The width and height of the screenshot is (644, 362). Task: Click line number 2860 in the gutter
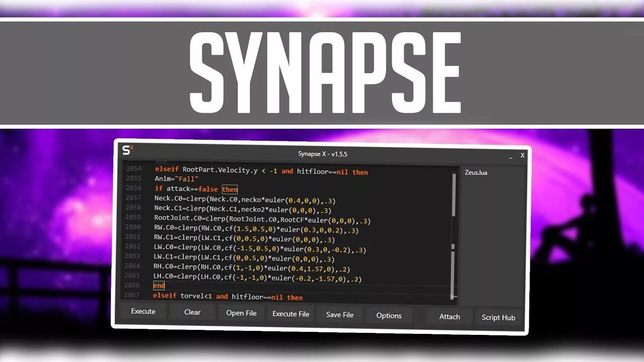pos(133,227)
